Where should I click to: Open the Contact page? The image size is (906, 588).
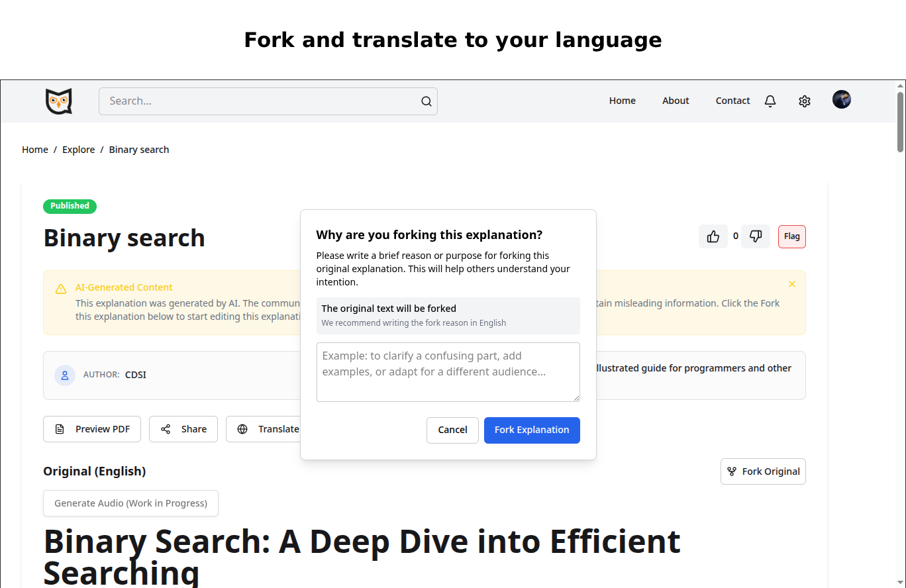(x=732, y=101)
